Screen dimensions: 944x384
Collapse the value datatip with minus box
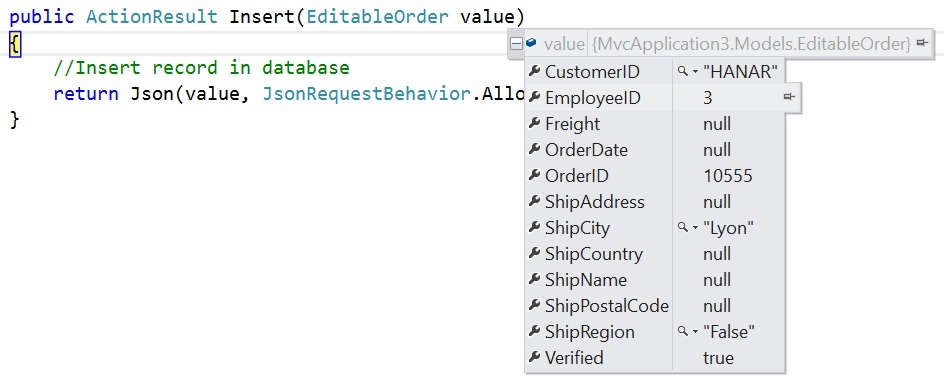516,44
